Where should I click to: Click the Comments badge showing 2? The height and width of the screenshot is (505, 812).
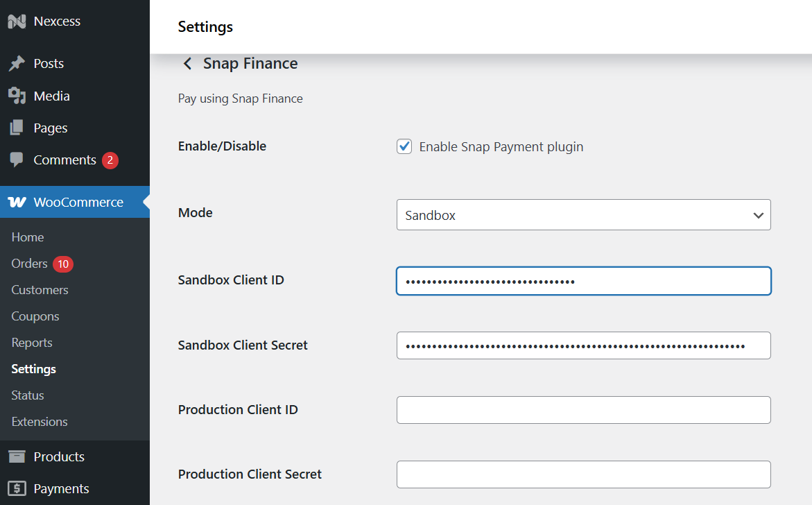[110, 160]
